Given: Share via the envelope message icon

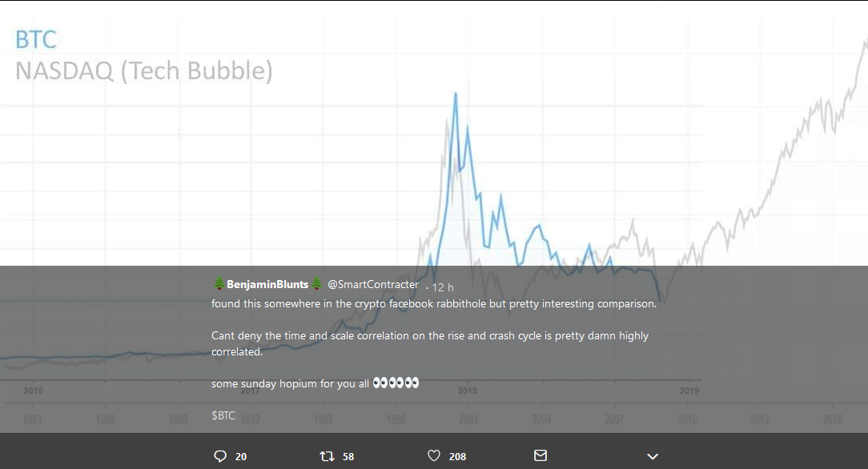Looking at the screenshot, I should point(540,456).
